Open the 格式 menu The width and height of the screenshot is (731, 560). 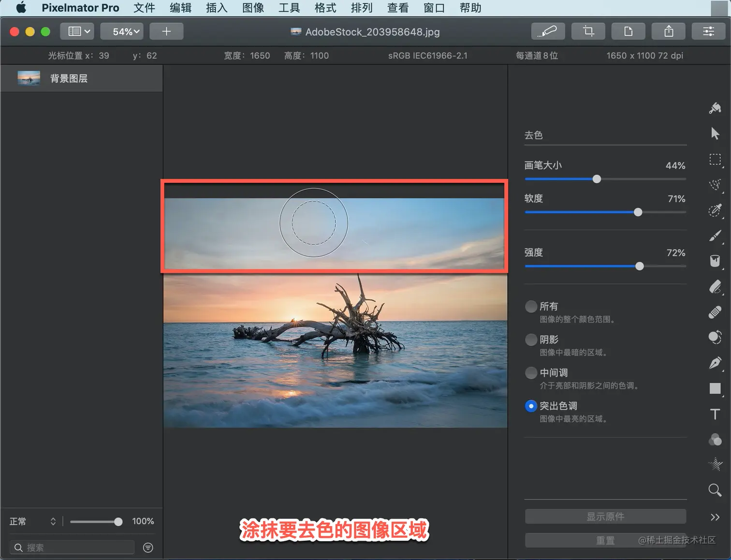(x=325, y=8)
